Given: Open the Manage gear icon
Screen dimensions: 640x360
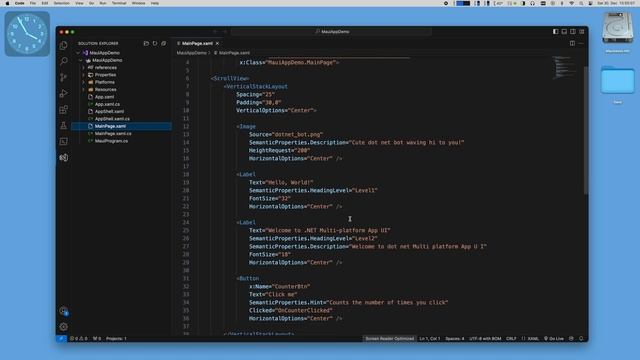Looking at the screenshot, I should tap(63, 327).
